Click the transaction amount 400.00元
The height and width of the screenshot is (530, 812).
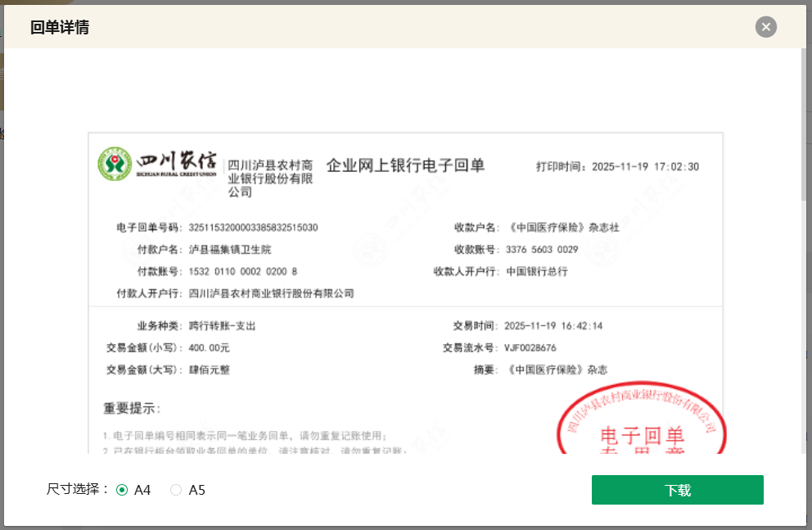[x=210, y=348]
